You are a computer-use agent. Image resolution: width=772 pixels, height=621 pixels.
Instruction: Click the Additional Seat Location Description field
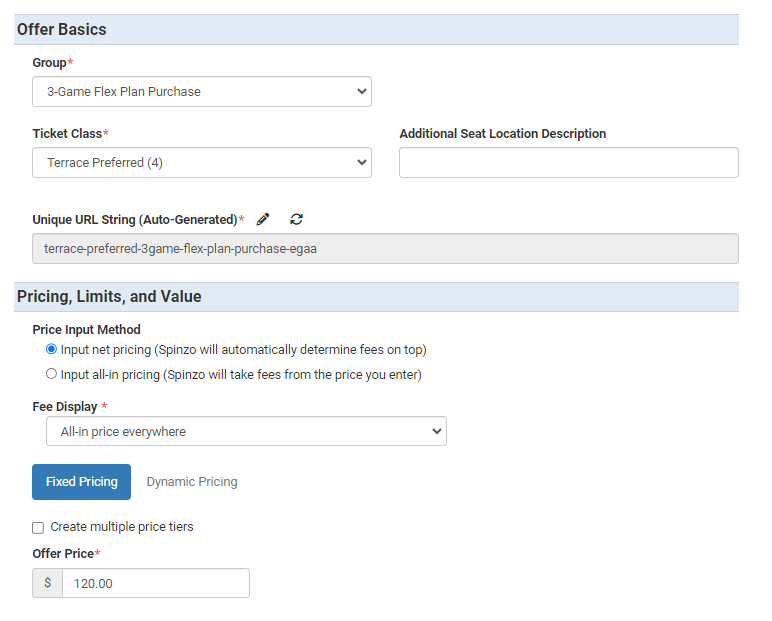pos(569,163)
